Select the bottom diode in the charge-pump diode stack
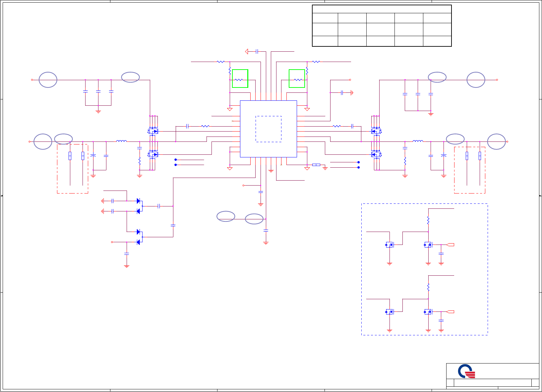Image resolution: width=542 pixels, height=392 pixels. [139, 242]
